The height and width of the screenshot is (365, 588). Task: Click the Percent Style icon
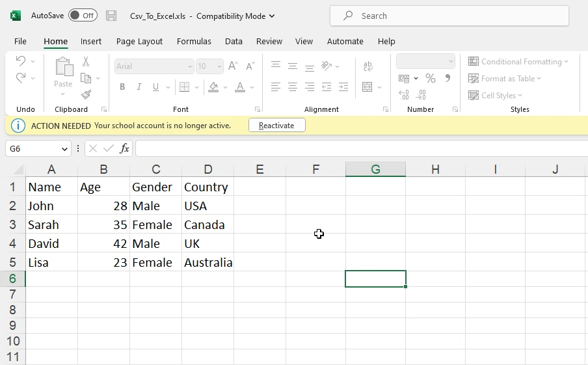(430, 78)
